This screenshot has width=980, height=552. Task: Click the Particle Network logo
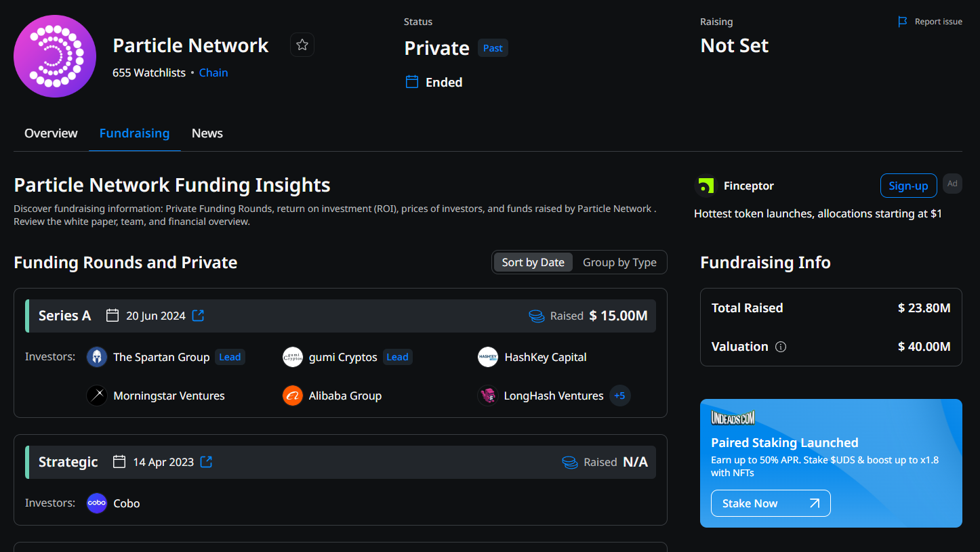coord(55,56)
